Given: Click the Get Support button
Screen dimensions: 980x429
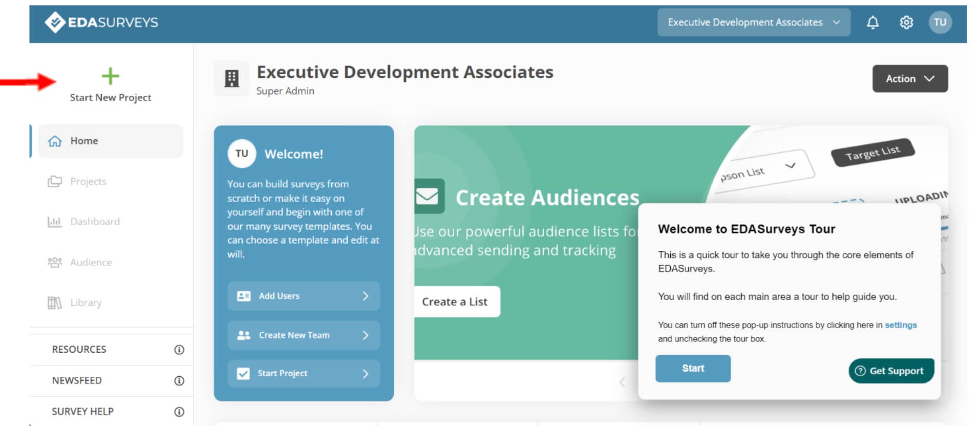Looking at the screenshot, I should pos(891,371).
